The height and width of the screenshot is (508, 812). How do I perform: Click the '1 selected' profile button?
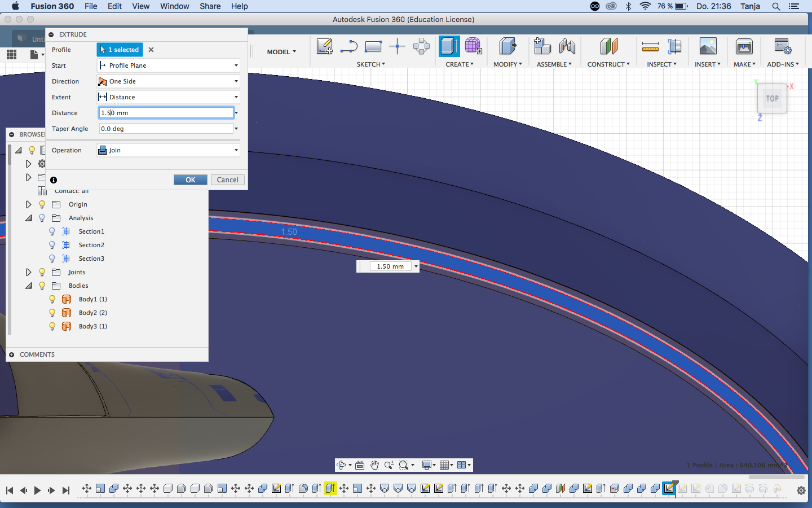tap(120, 50)
